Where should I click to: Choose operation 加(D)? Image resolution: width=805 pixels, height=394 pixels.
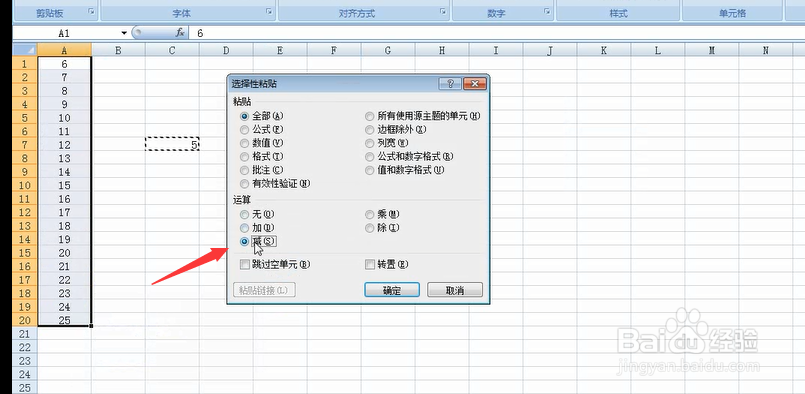click(x=258, y=227)
